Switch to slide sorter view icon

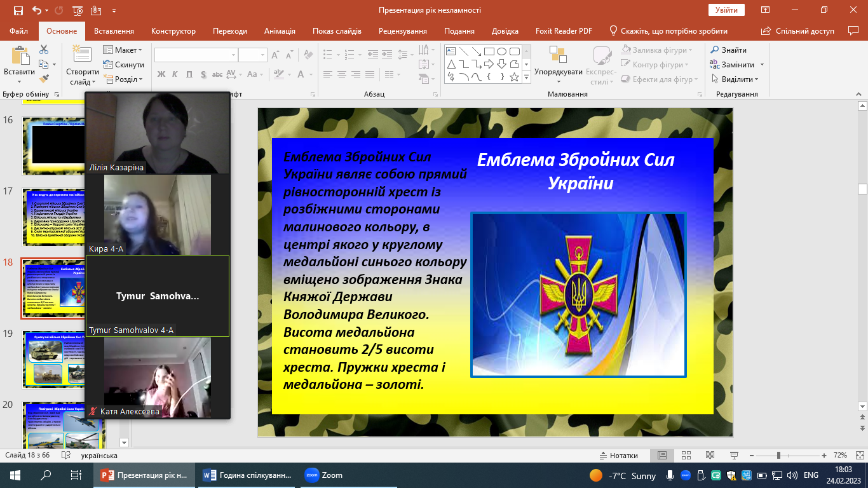click(x=686, y=456)
